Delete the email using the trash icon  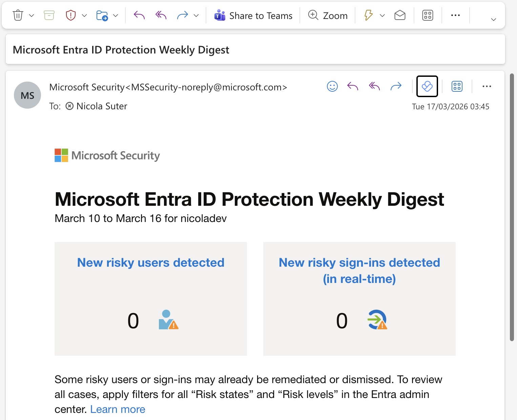(18, 15)
